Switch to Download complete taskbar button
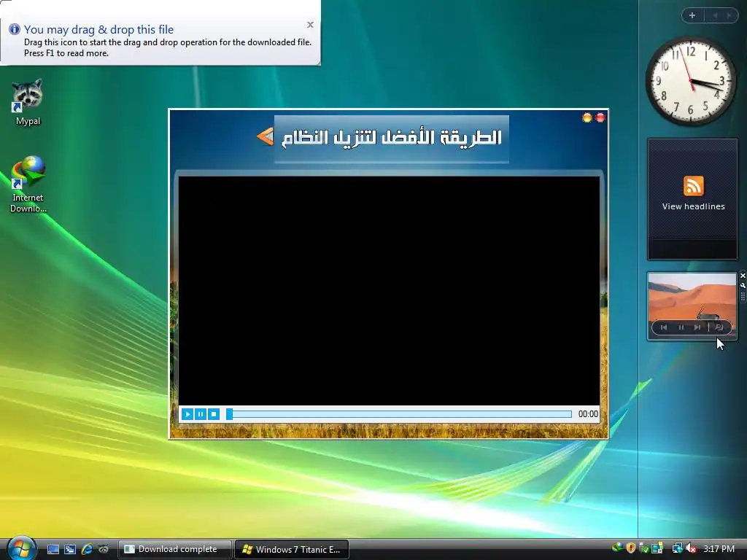Screen dimensions: 747x560 [x=174, y=549]
